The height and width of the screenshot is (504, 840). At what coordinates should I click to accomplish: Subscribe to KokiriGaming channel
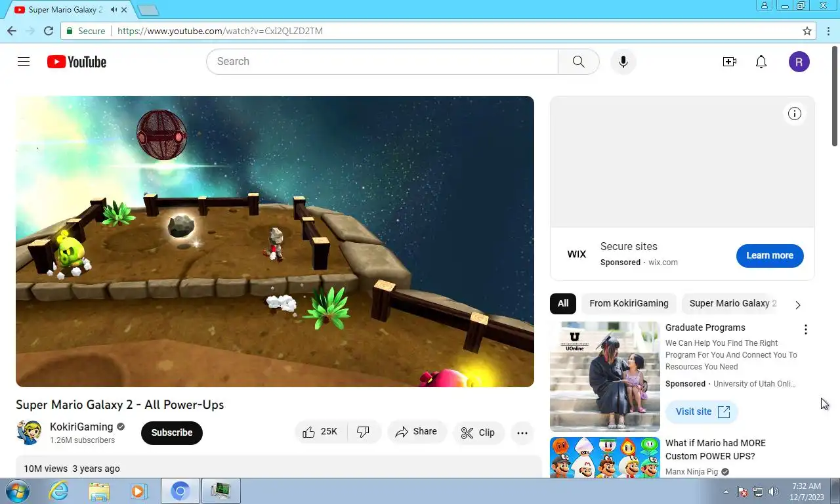(172, 432)
